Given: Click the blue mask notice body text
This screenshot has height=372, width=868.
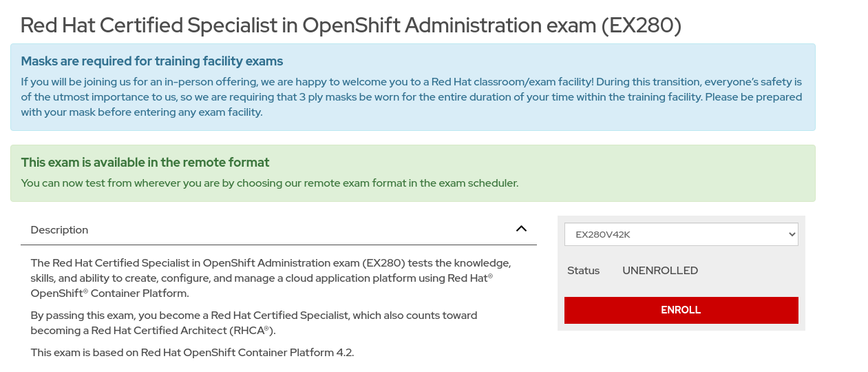Looking at the screenshot, I should 412,97.
